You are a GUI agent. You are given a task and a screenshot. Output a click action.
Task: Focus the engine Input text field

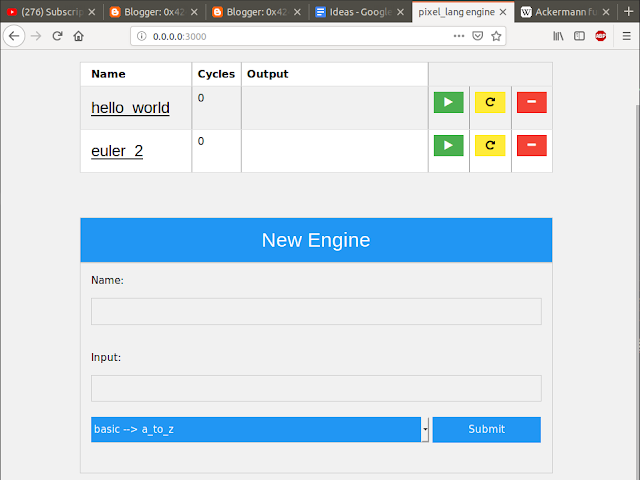coord(316,388)
